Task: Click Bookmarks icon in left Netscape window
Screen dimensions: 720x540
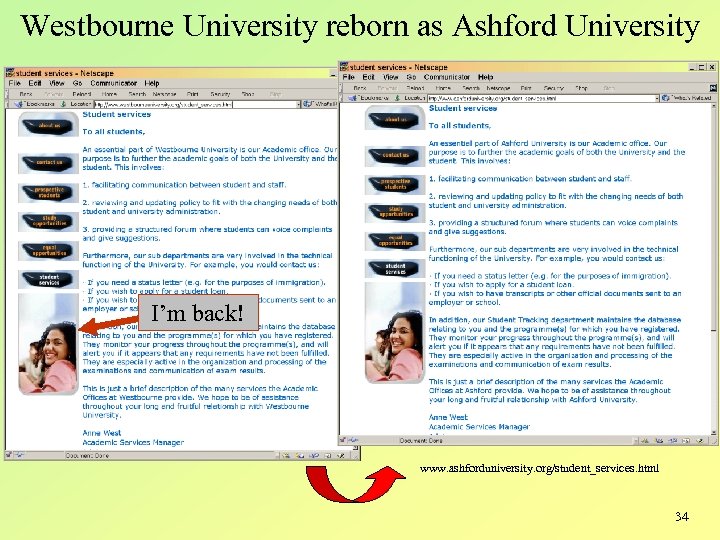Action: pos(19,104)
